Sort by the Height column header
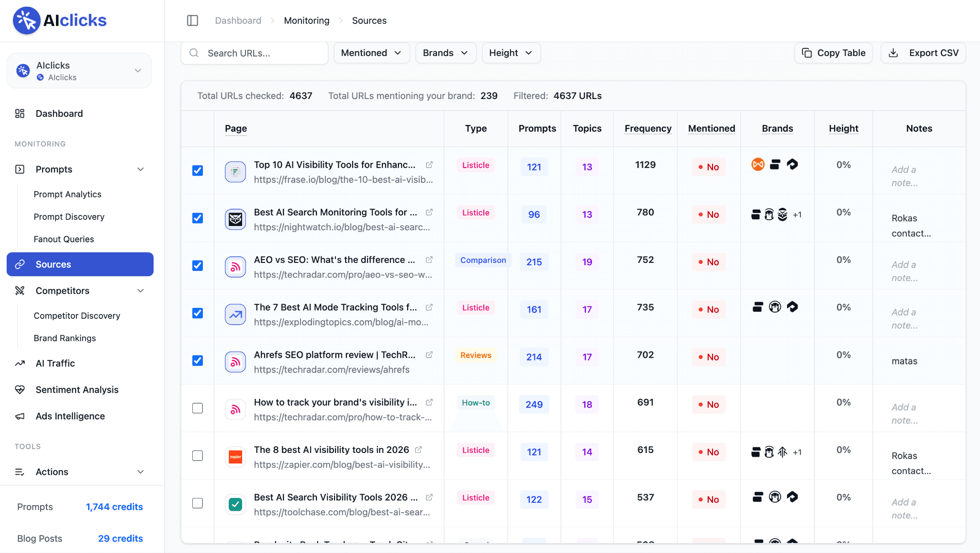The image size is (980, 553). (x=844, y=128)
